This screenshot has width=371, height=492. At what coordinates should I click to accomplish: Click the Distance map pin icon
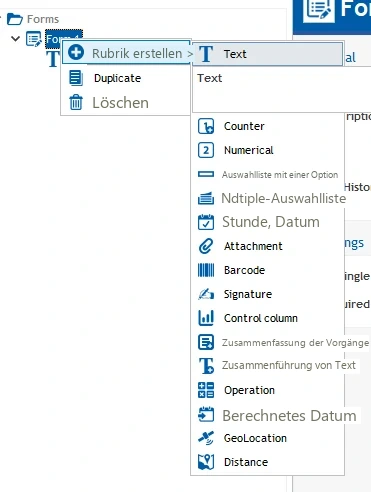tap(206, 462)
